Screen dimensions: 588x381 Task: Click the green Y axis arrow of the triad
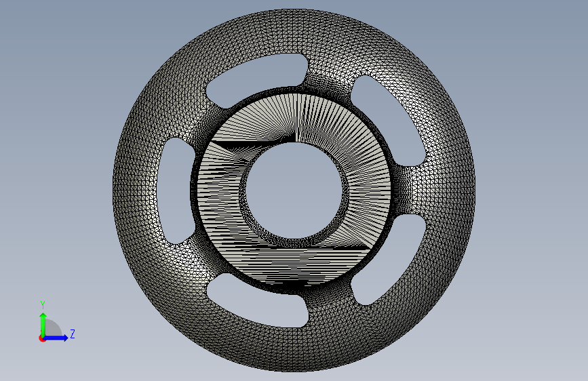click(x=43, y=324)
